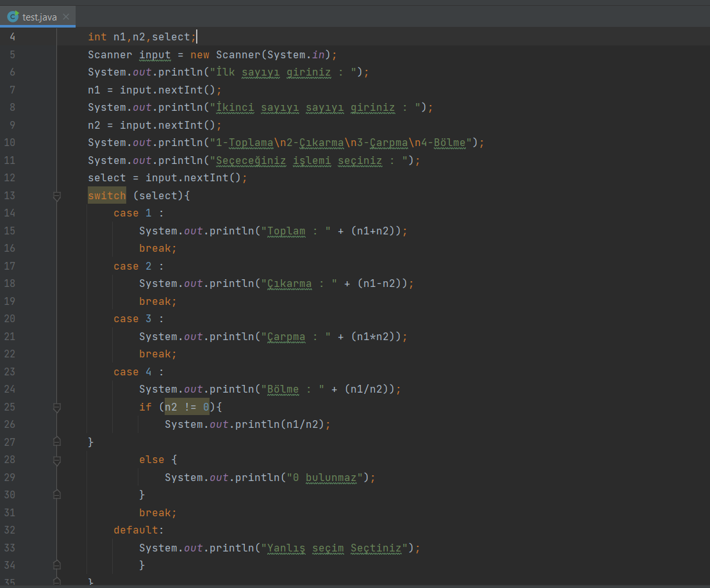The height and width of the screenshot is (588, 710).
Task: Click the break statement on line 16
Action: click(158, 249)
